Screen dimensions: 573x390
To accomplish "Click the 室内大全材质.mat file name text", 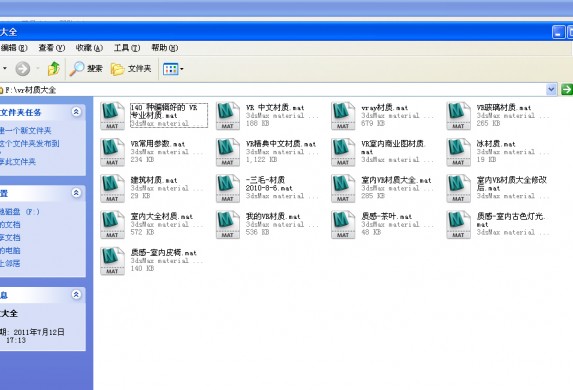I will pos(162,216).
